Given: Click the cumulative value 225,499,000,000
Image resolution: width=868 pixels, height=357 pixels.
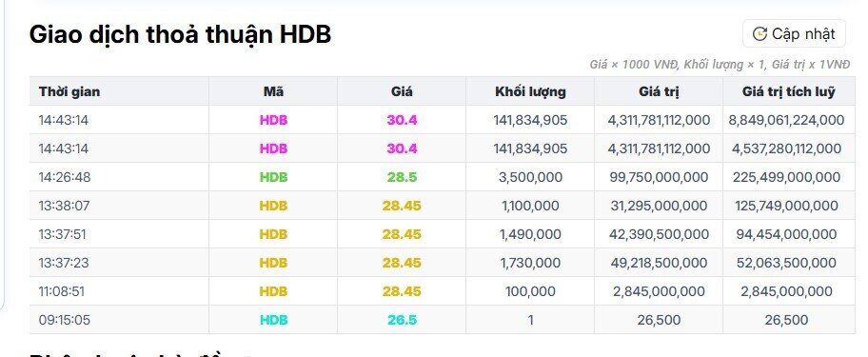Looking at the screenshot, I should tap(786, 177).
